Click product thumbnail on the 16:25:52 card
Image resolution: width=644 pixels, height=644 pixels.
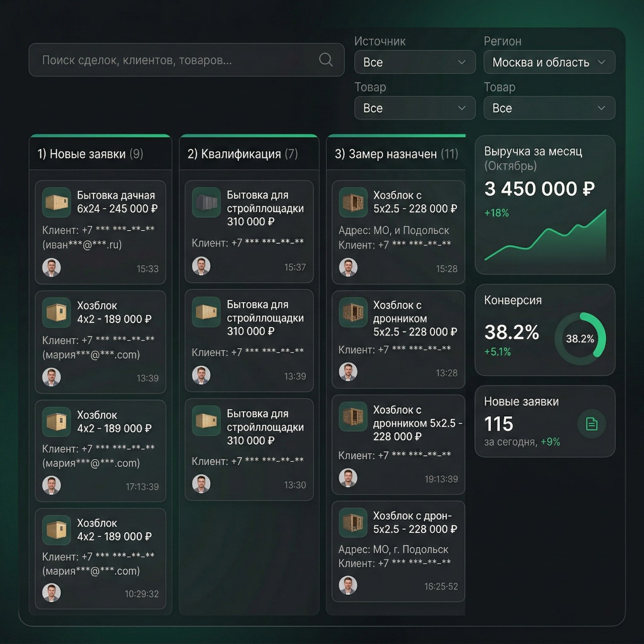pos(353,522)
